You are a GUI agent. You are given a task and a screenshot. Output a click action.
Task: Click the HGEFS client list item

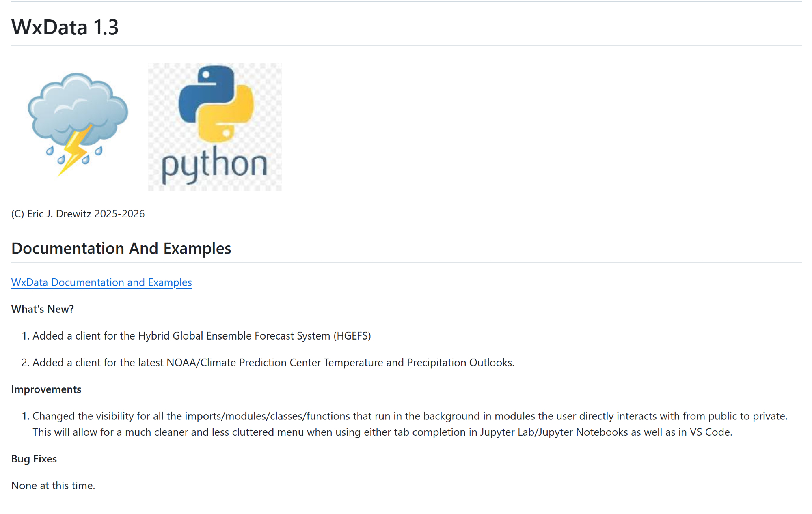click(201, 336)
